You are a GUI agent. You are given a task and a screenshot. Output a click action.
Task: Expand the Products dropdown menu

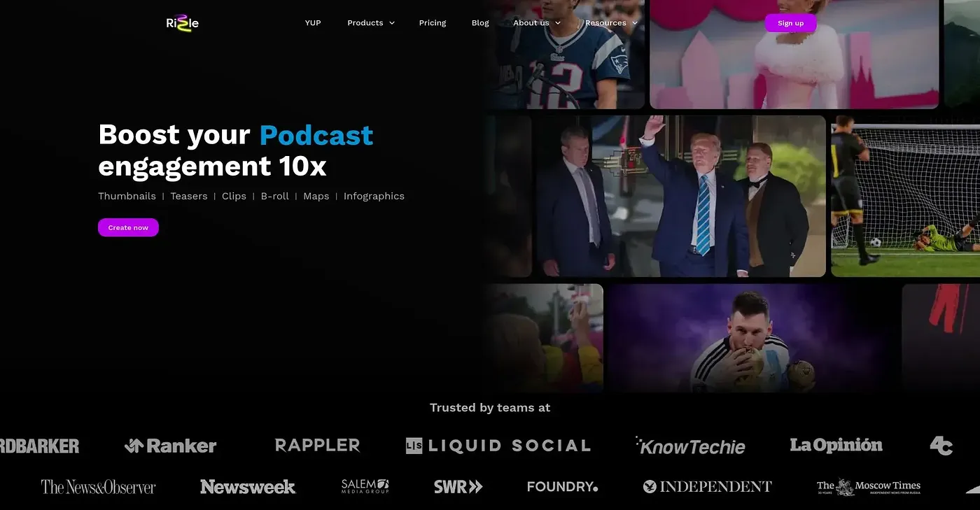[x=371, y=23]
